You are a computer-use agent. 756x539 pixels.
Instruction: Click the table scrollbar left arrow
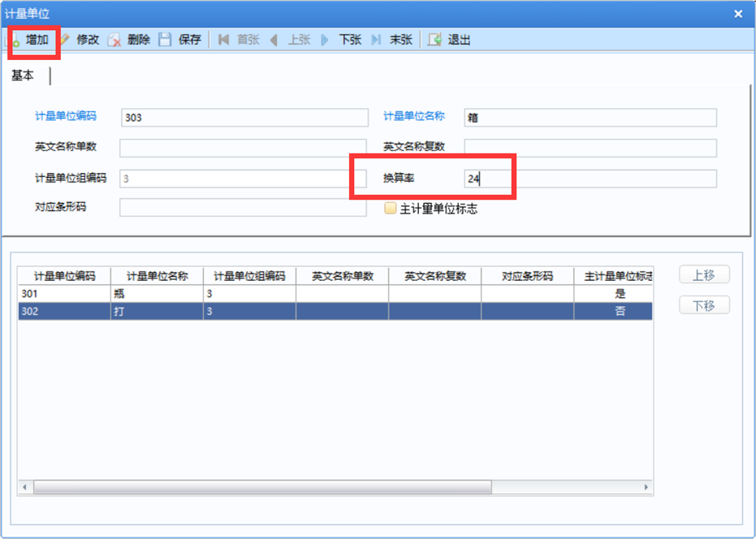[24, 487]
